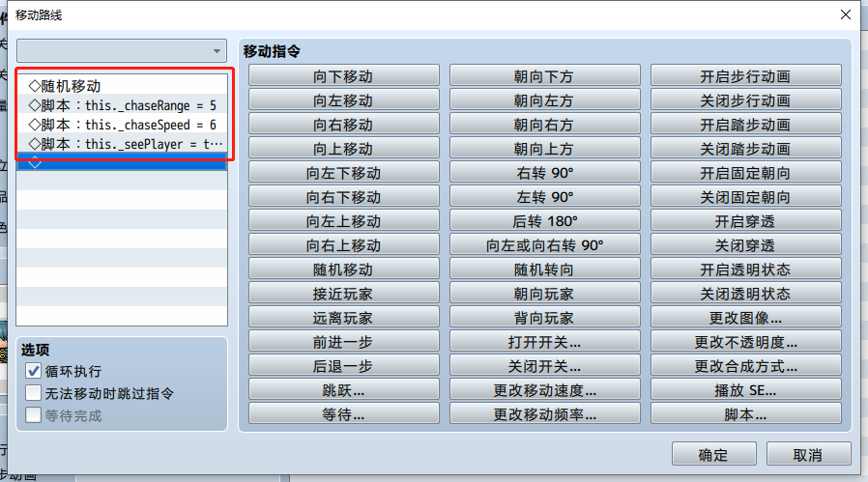
Task: Open the 打开开关... dialog
Action: point(545,342)
